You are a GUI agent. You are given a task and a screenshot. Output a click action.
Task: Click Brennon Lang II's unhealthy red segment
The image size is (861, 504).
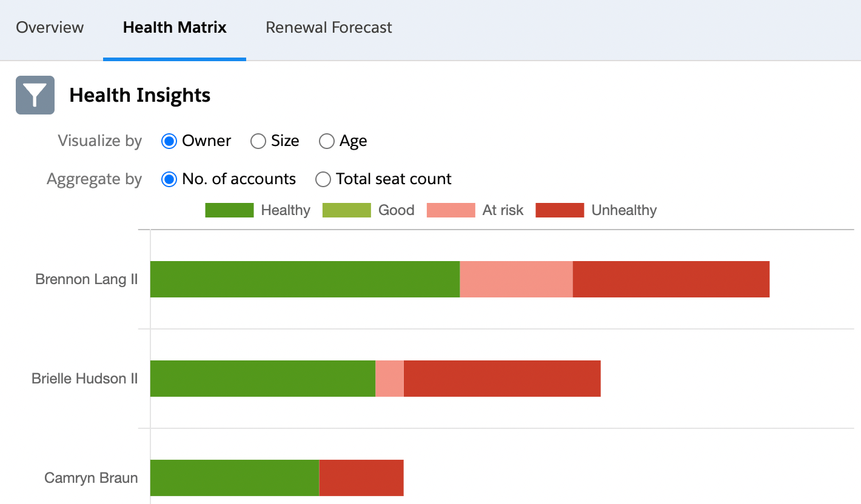coord(671,279)
